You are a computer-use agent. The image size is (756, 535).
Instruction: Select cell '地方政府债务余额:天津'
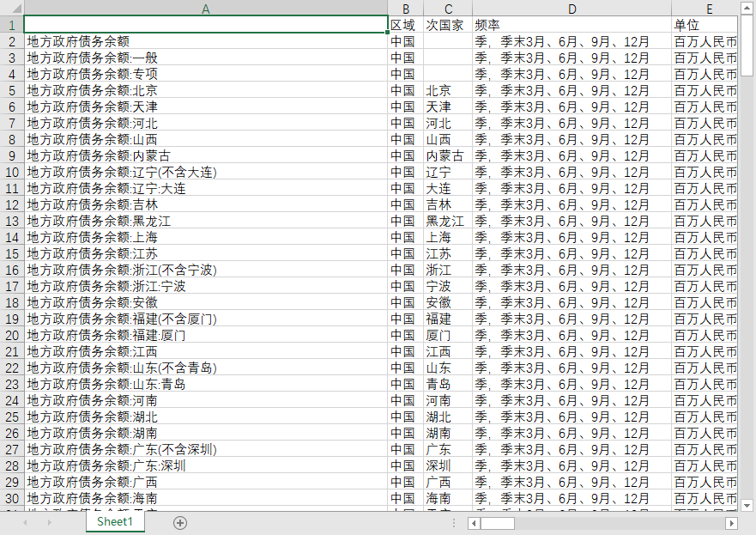click(x=206, y=107)
